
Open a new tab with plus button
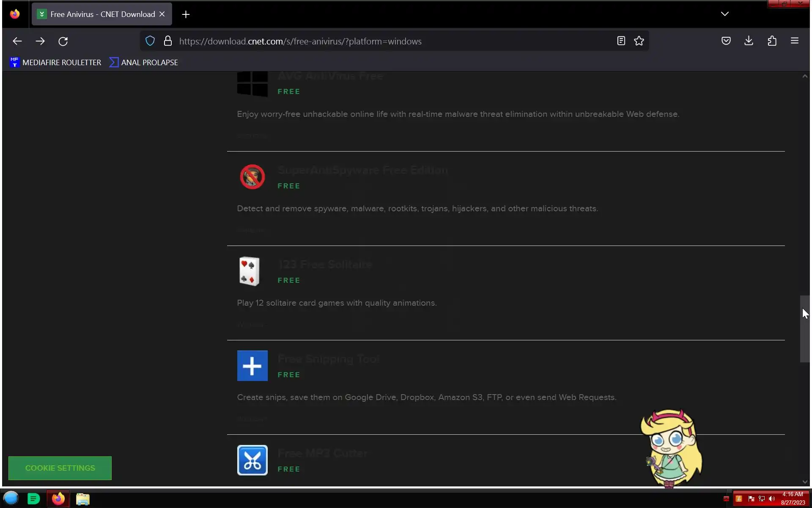click(186, 14)
